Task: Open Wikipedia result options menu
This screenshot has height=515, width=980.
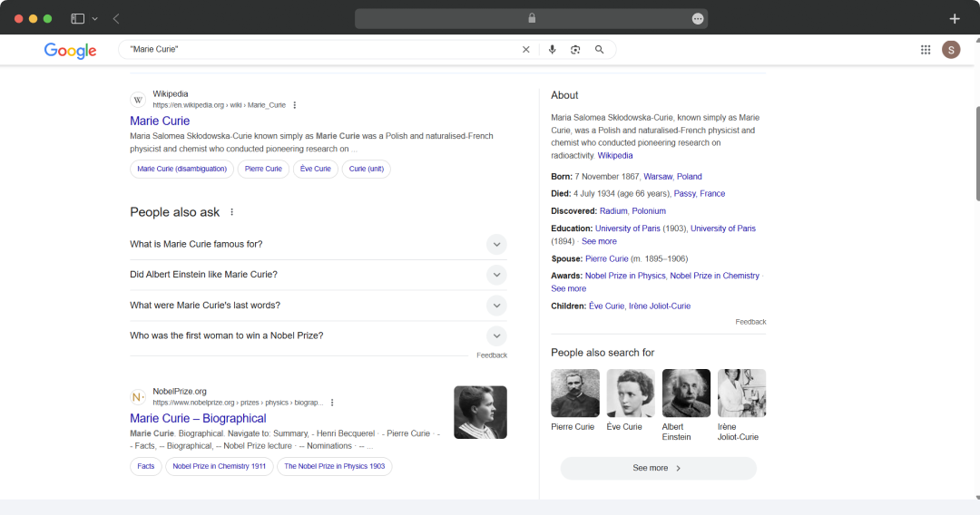Action: [x=294, y=105]
